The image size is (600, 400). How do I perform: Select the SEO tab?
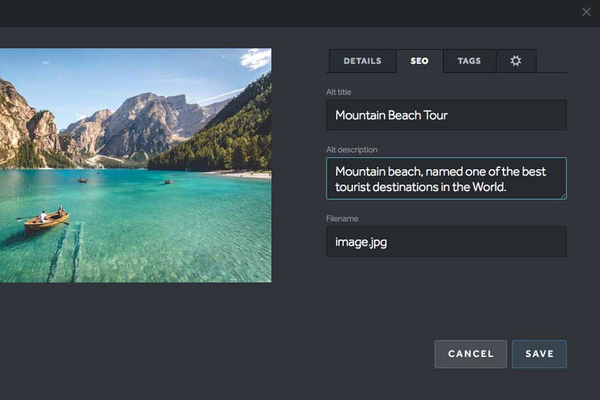(419, 61)
